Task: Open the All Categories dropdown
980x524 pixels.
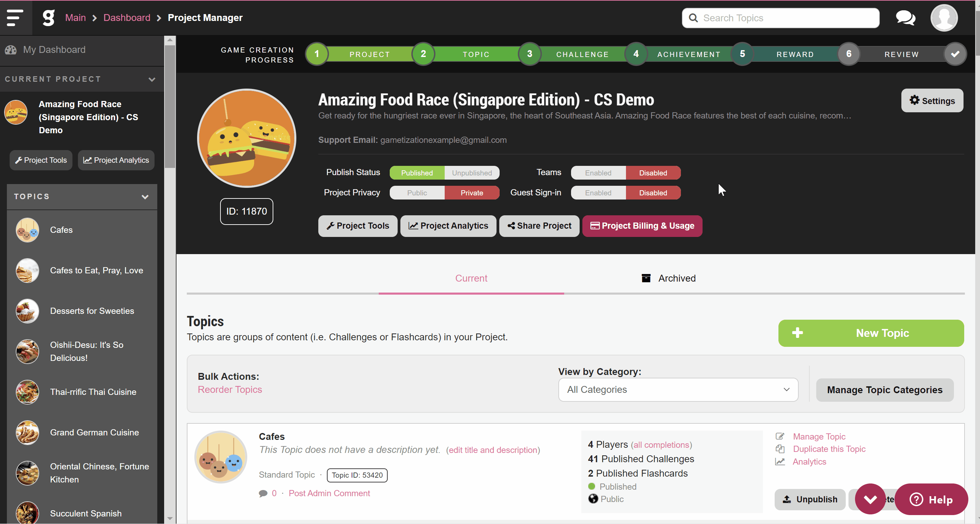Action: pos(678,390)
